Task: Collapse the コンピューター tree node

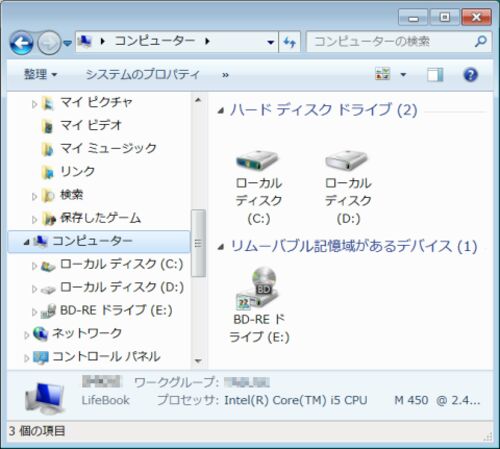Action: (x=27, y=242)
